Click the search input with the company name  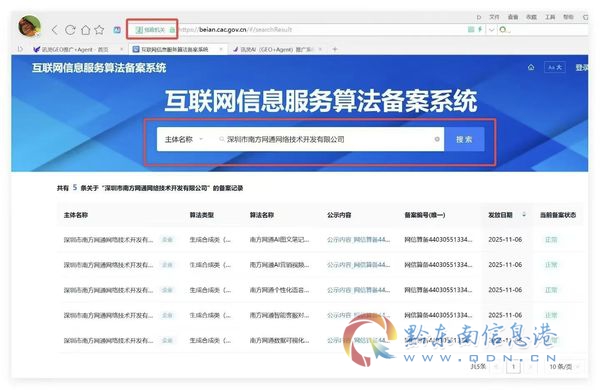point(325,139)
